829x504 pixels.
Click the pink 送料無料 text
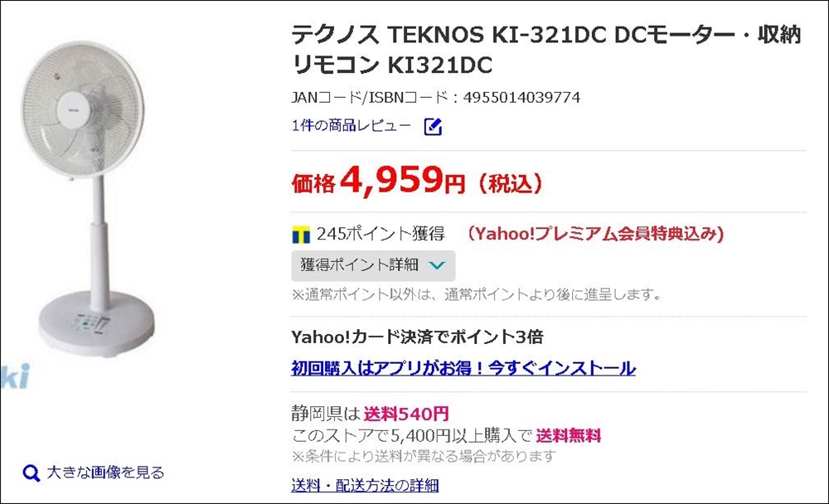tap(568, 435)
